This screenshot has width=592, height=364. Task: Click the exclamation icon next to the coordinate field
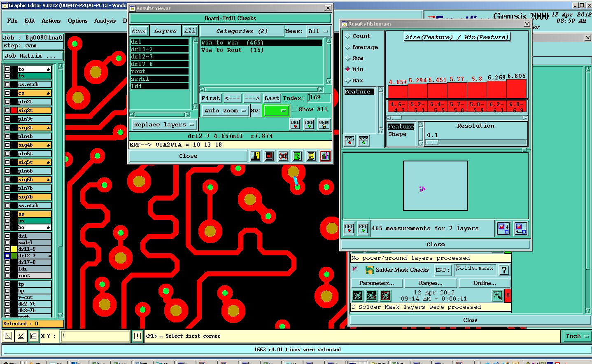[x=138, y=336]
